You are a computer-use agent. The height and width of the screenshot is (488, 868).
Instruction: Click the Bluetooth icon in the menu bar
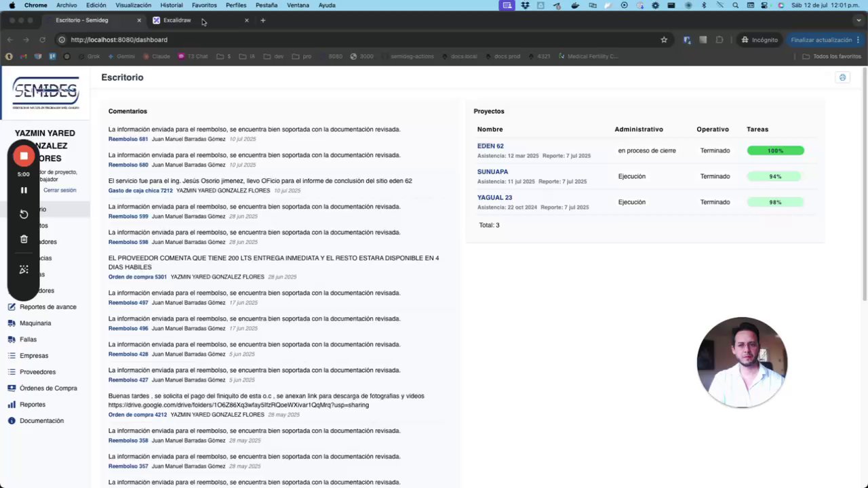point(704,5)
